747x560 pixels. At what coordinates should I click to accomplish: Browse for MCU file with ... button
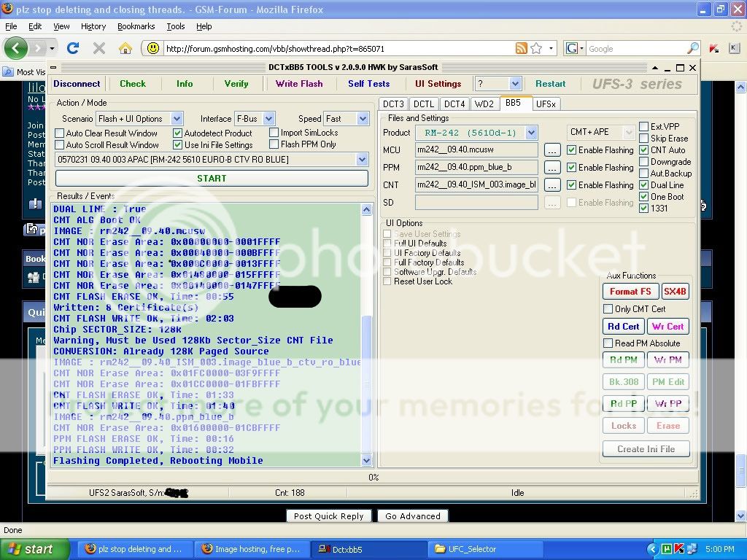551,150
